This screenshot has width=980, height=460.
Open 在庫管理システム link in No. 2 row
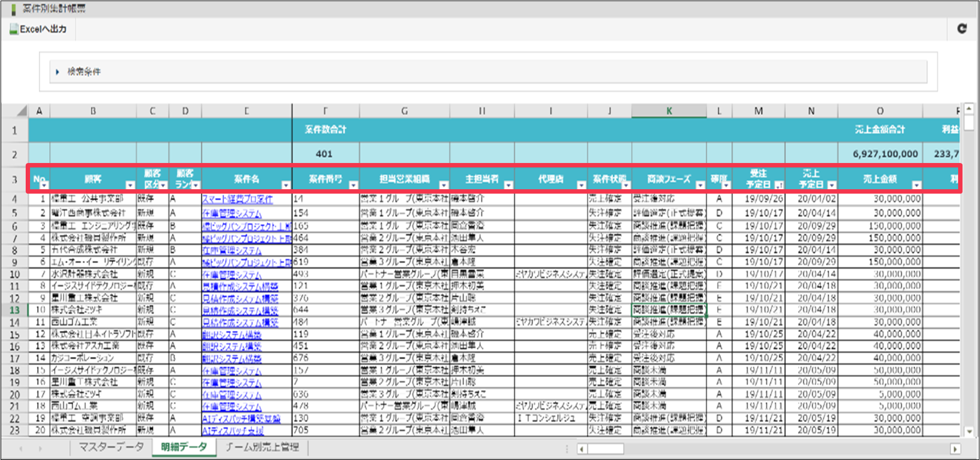[232, 213]
